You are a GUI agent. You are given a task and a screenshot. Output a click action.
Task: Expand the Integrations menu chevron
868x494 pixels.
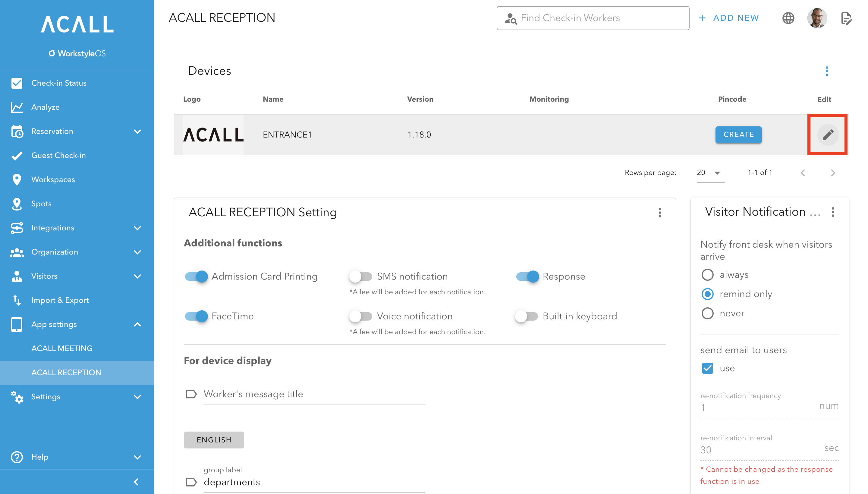tap(137, 228)
